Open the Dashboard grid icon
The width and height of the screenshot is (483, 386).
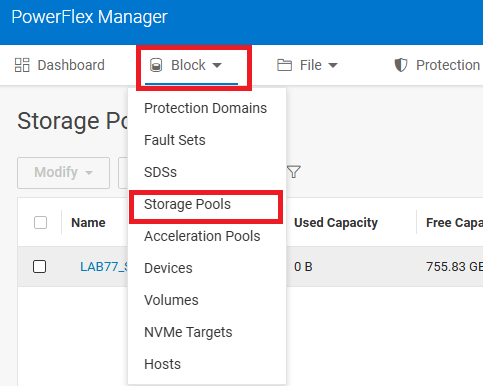[22, 65]
